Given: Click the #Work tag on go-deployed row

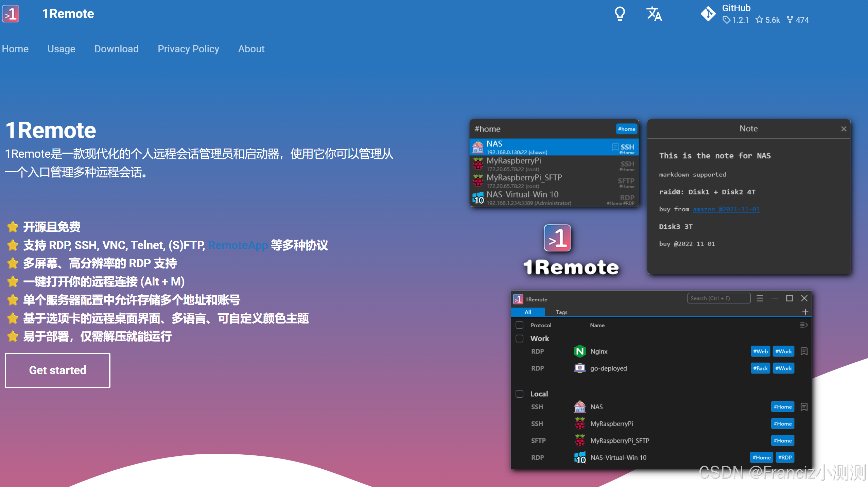Looking at the screenshot, I should [783, 368].
